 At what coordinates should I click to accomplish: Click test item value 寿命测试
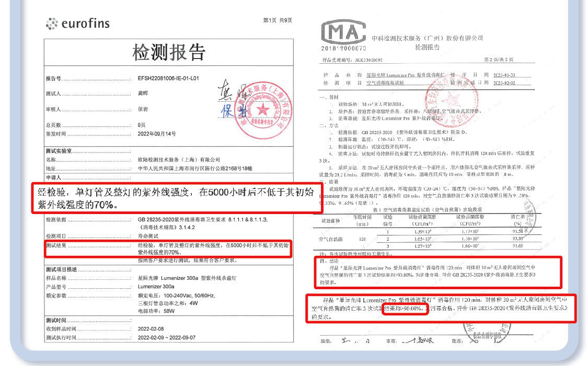point(148,236)
